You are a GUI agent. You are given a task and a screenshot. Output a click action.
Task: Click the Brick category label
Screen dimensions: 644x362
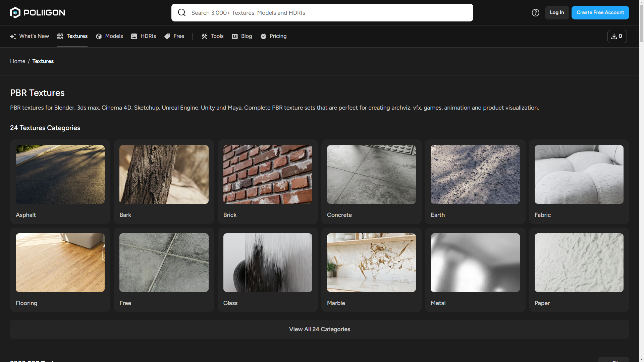pyautogui.click(x=230, y=215)
